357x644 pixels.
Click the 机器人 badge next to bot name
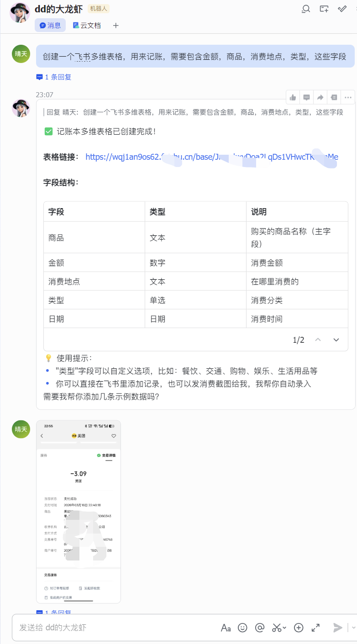tap(99, 9)
